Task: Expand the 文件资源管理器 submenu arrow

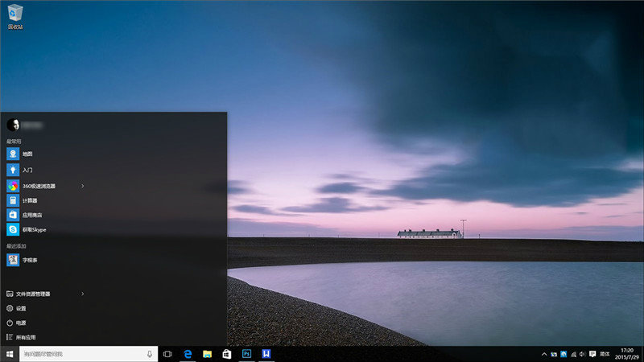Action: pyautogui.click(x=82, y=294)
